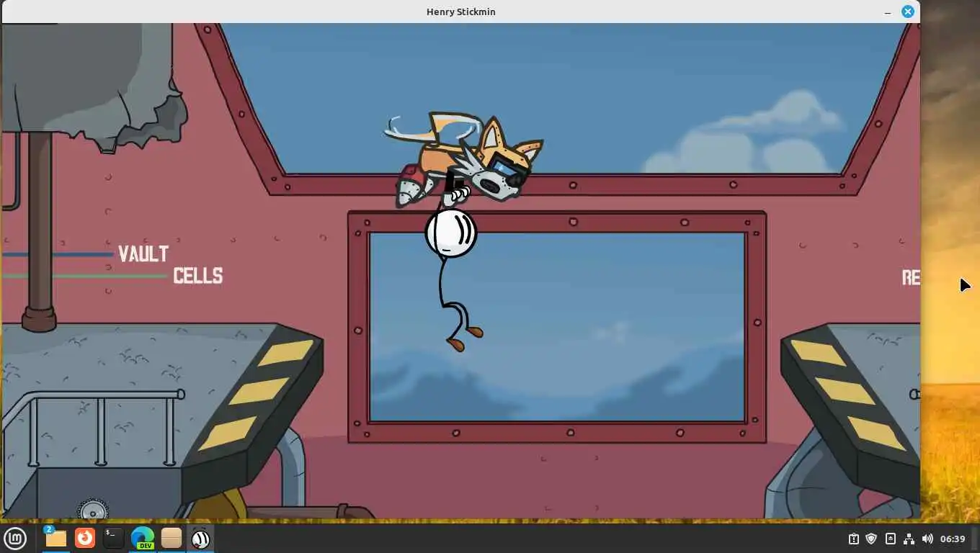This screenshot has width=980, height=553.
Task: Minimize the Henry Stickmin window
Action: [888, 12]
